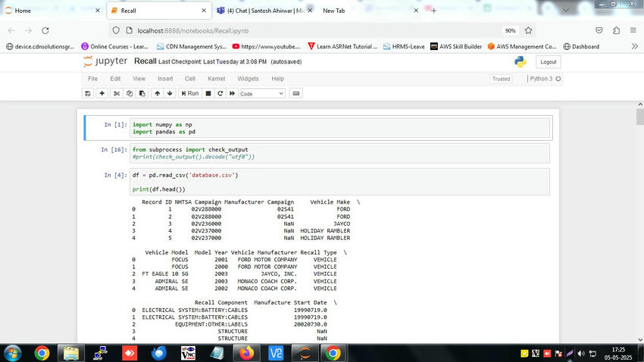Open the browser extensions icon
Screen dimensions: 644x362
tap(616, 30)
